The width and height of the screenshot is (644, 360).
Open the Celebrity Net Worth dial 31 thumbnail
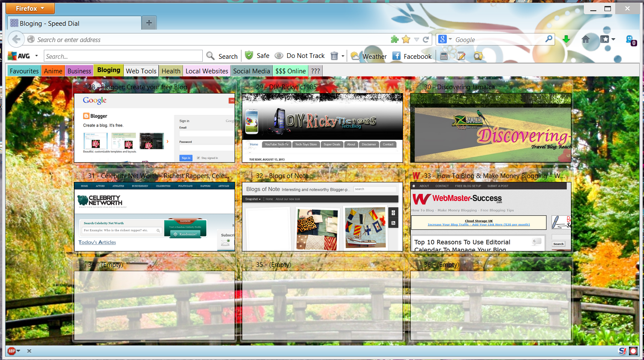coord(155,217)
